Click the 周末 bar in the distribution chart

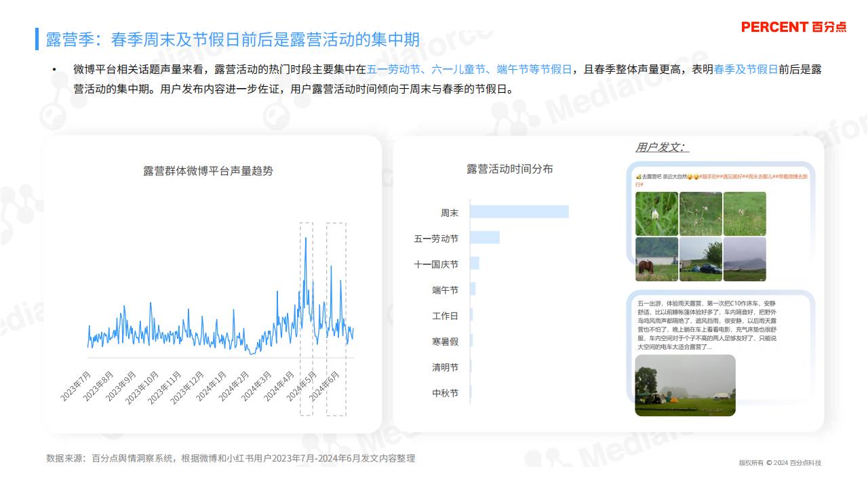519,212
